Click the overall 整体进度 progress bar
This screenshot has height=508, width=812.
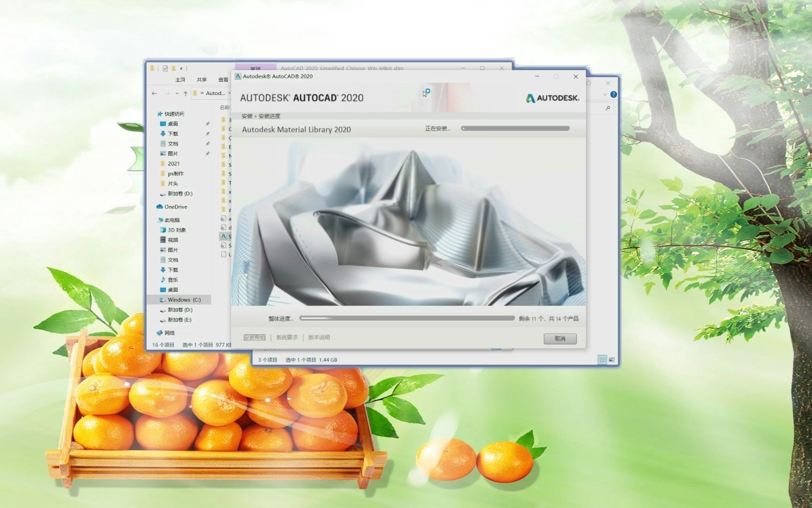coord(407,318)
